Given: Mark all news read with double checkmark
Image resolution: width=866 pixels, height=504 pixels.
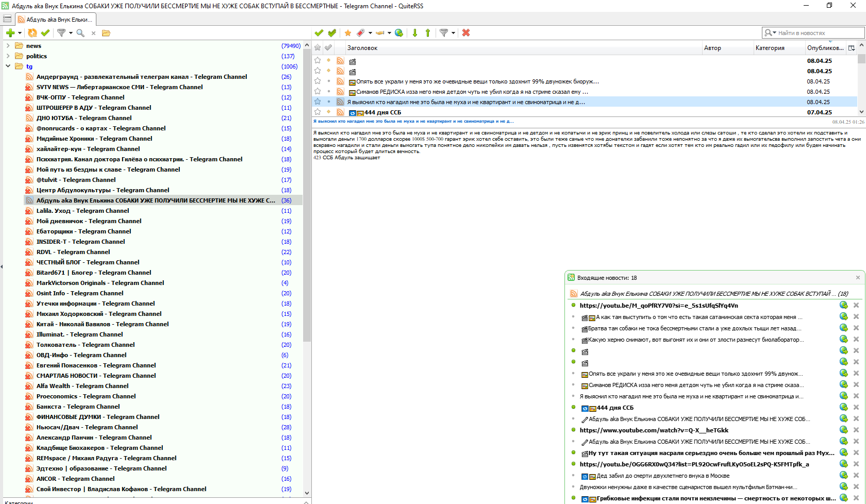Looking at the screenshot, I should click(x=332, y=33).
